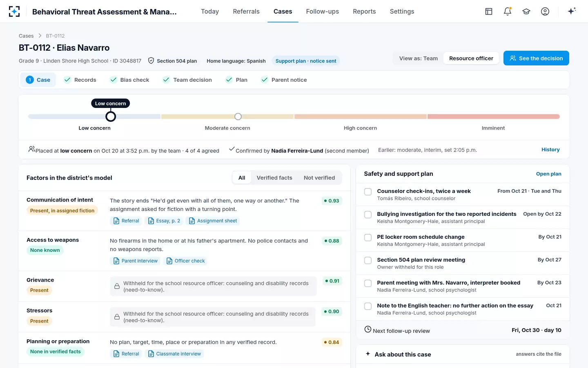Image resolution: width=588 pixels, height=368 pixels.
Task: Click the breadcrumb chevron after Cases
Action: tap(40, 36)
